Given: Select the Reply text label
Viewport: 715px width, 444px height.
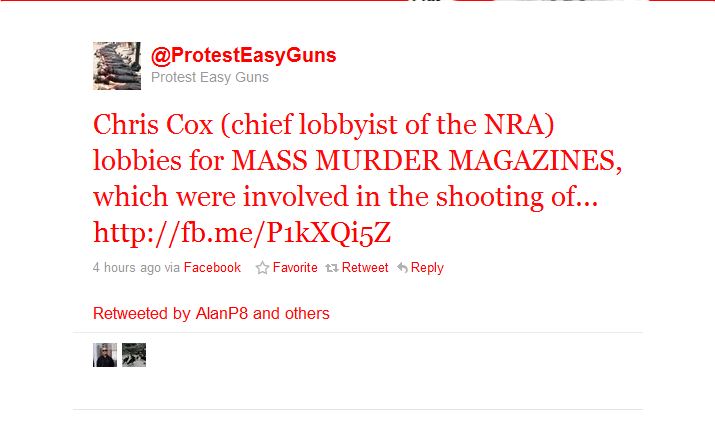Looking at the screenshot, I should 427,268.
